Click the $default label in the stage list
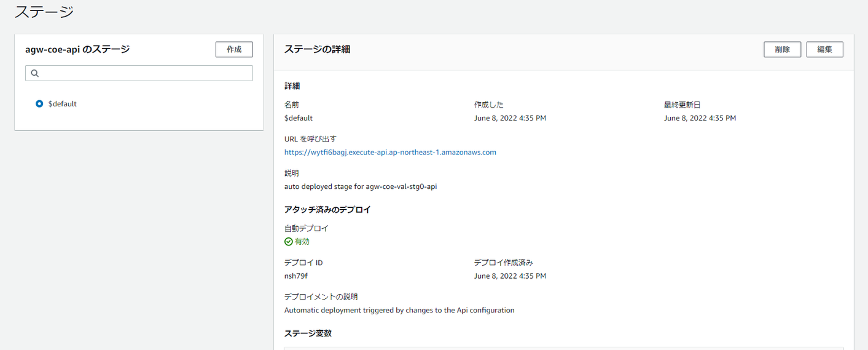The image size is (868, 350). pos(63,104)
